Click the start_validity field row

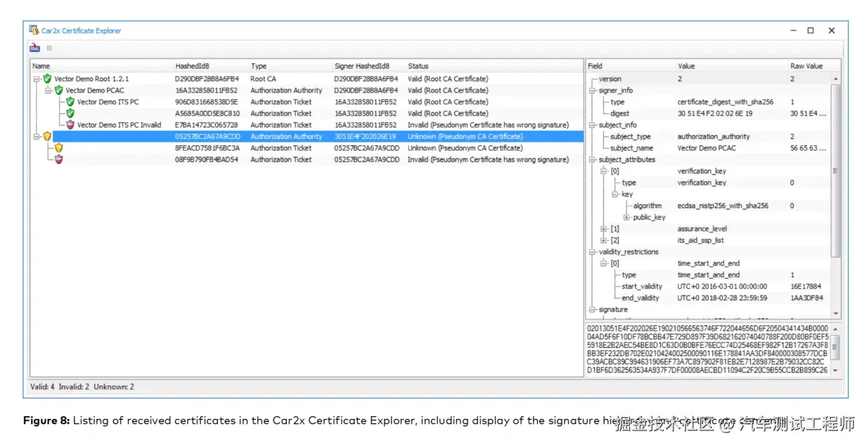709,287
